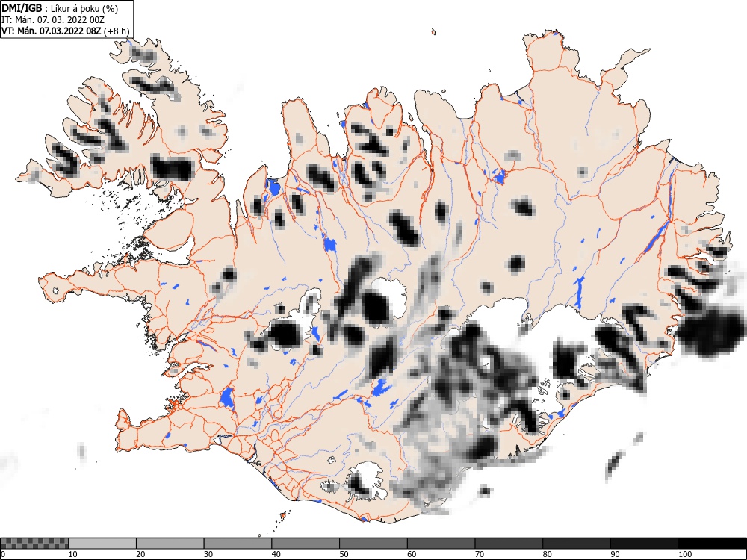Click the 30-40 percent legend swatch
This screenshot has height=560, width=747.
[x=238, y=544]
